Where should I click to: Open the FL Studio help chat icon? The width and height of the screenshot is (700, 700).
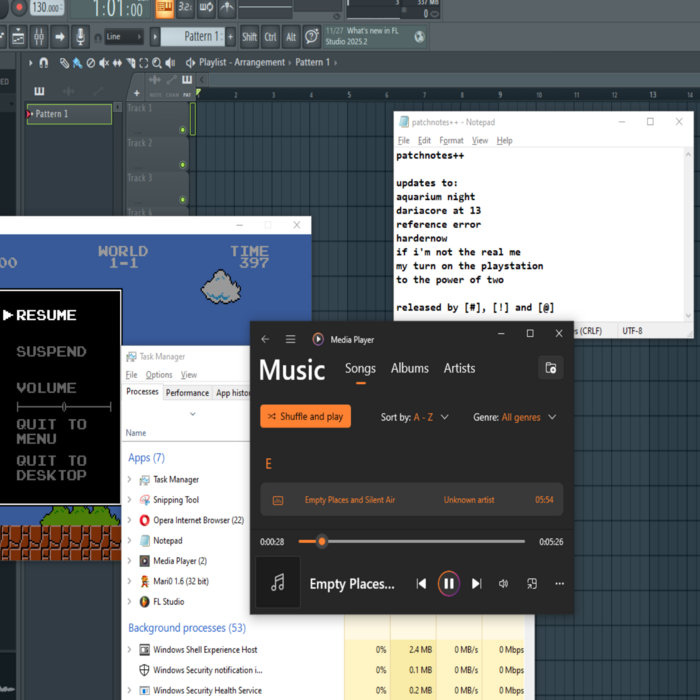312,36
